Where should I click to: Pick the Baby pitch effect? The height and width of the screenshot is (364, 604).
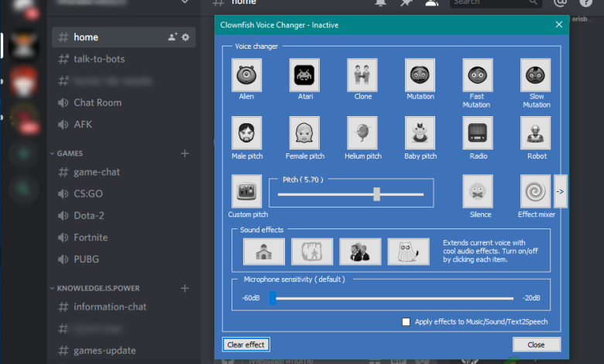click(x=420, y=133)
